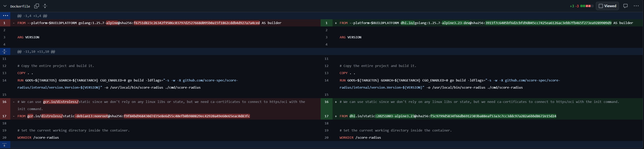Copy the Dockerfile file path
The height and width of the screenshot is (149, 644).
(36, 6)
